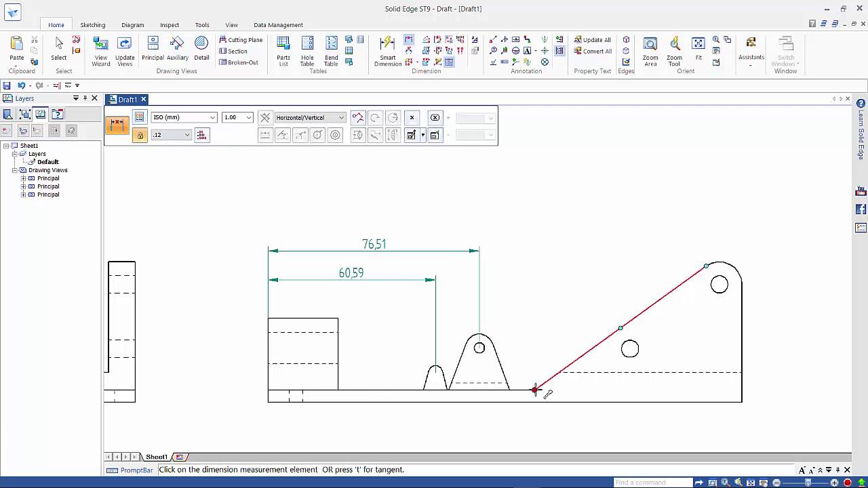Click the 76,51 dimension value
This screenshot has height=488, width=868.
coord(374,244)
